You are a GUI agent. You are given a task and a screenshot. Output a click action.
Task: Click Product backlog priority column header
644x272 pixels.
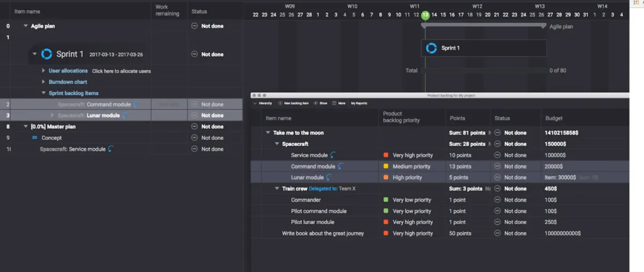point(401,117)
